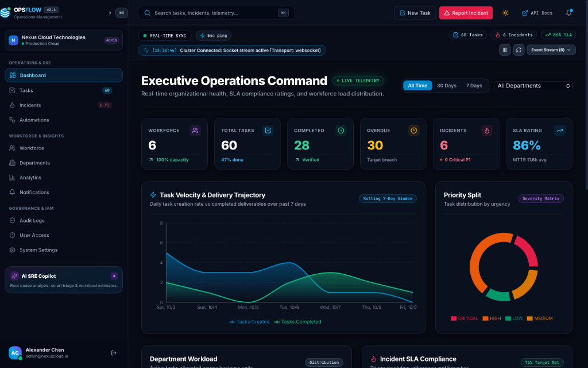
Task: Click the Analytics bar chart icon
Action: click(x=13, y=177)
